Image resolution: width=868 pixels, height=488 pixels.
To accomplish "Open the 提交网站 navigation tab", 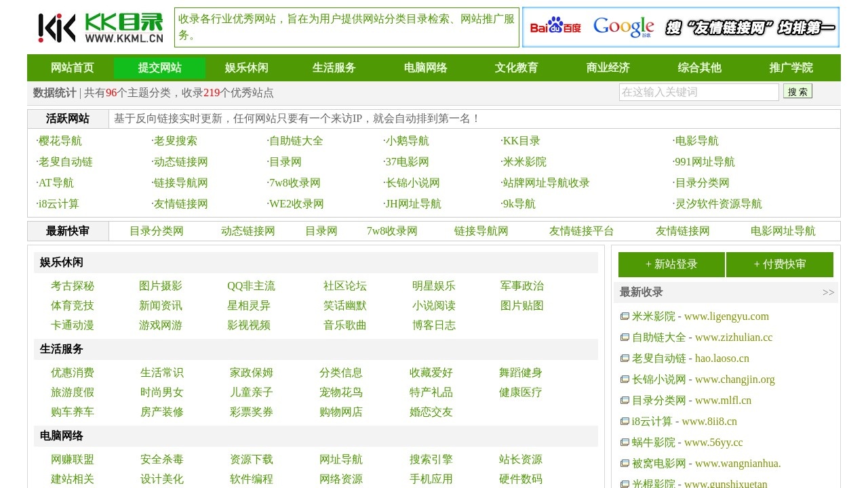I will (159, 68).
